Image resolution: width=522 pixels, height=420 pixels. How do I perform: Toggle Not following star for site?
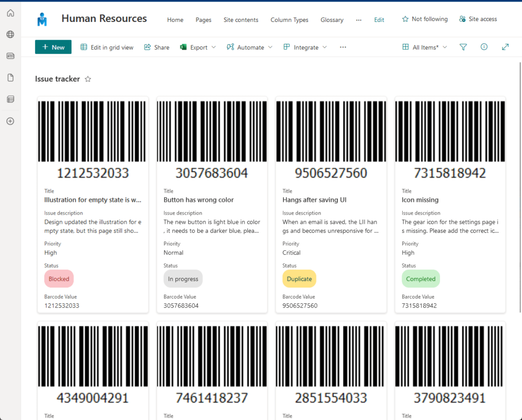click(405, 19)
